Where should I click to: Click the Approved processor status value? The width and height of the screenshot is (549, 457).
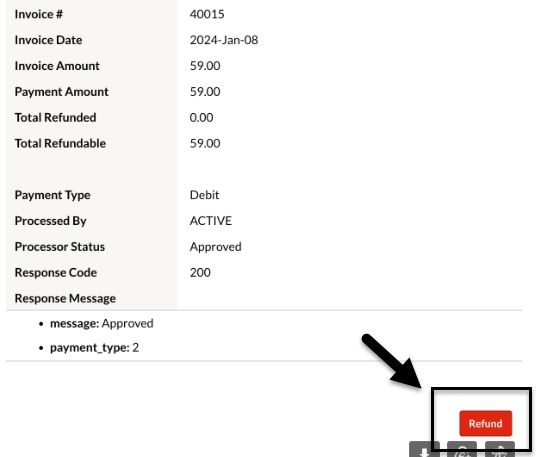215,247
